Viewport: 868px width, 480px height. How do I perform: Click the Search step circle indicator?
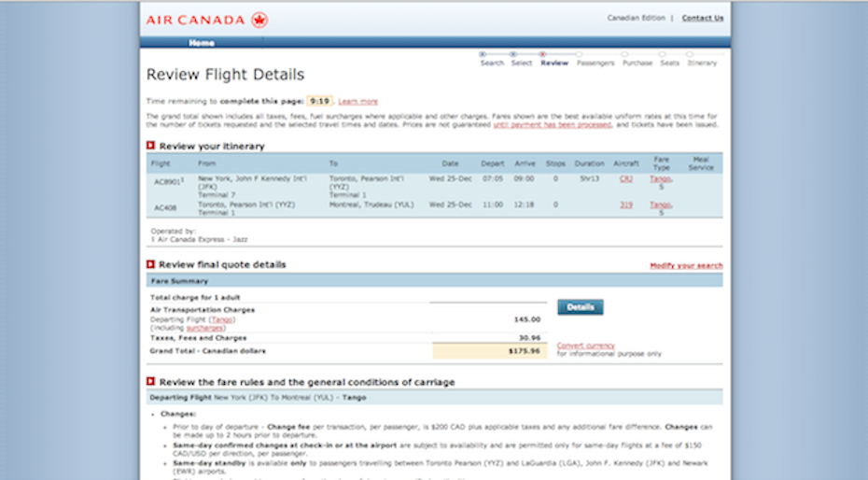click(483, 54)
